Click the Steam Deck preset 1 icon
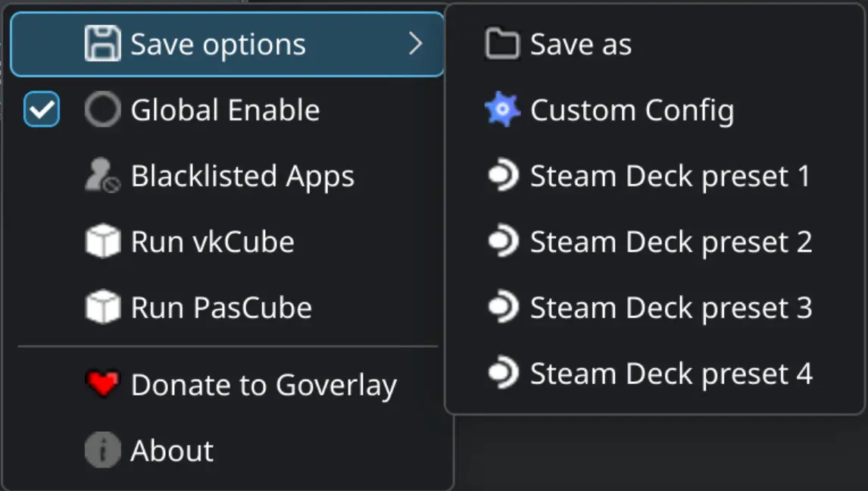868x491 pixels. pyautogui.click(x=502, y=177)
